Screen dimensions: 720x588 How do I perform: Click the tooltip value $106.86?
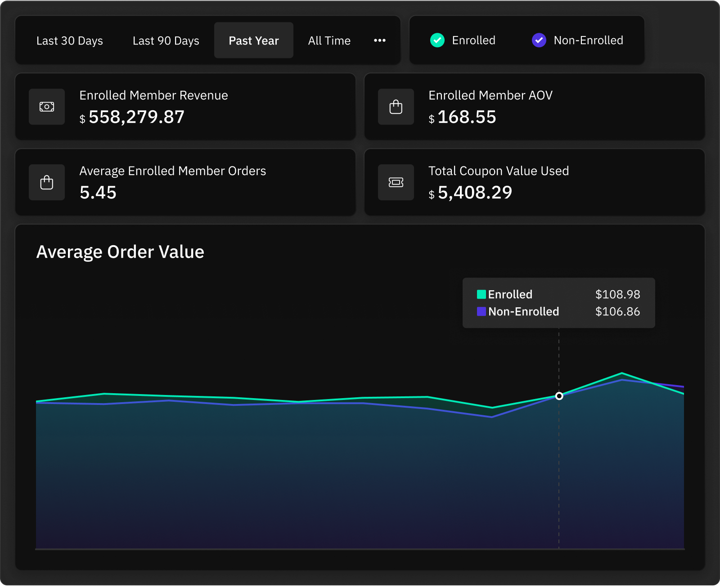point(617,312)
